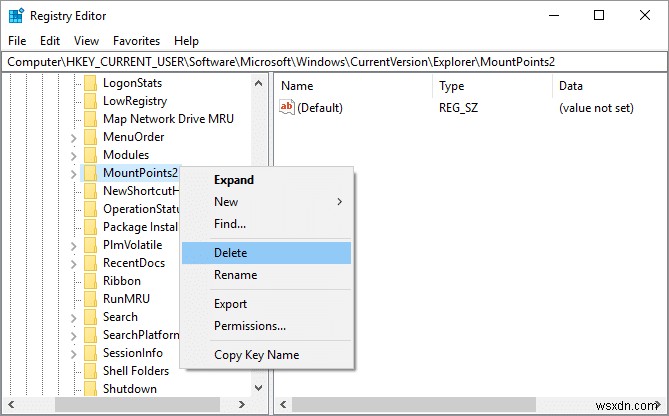This screenshot has width=669, height=416.
Task: Open the Favorites menu
Action: [137, 41]
